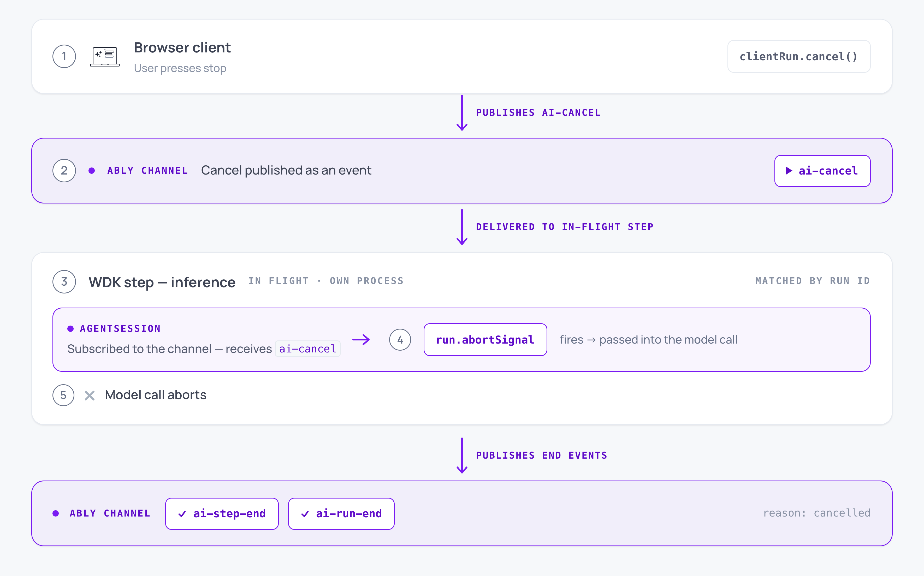Click the purple arrow after the ai-cancel code tag
Viewport: 924px width, 576px height.
361,339
